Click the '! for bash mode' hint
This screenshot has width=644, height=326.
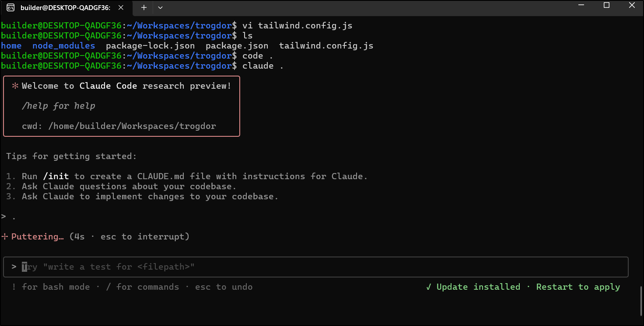(x=51, y=287)
